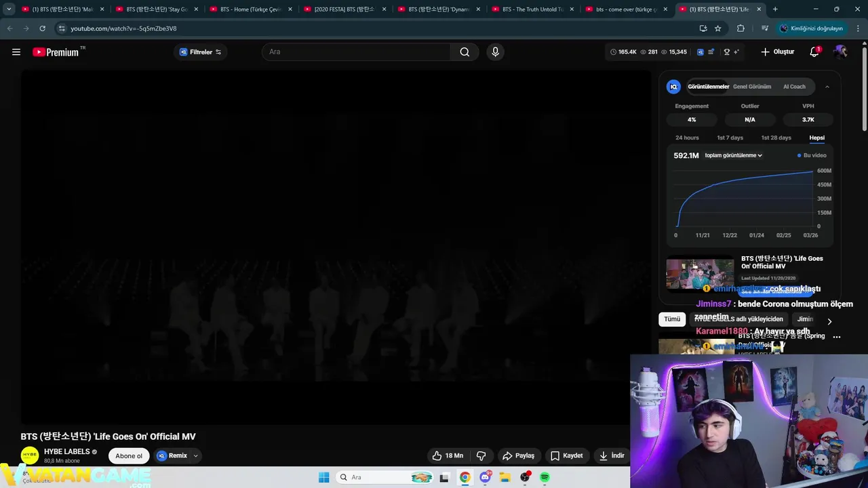Click the Outlier N/A value pill
Viewport: 868px width, 488px height.
tap(749, 119)
